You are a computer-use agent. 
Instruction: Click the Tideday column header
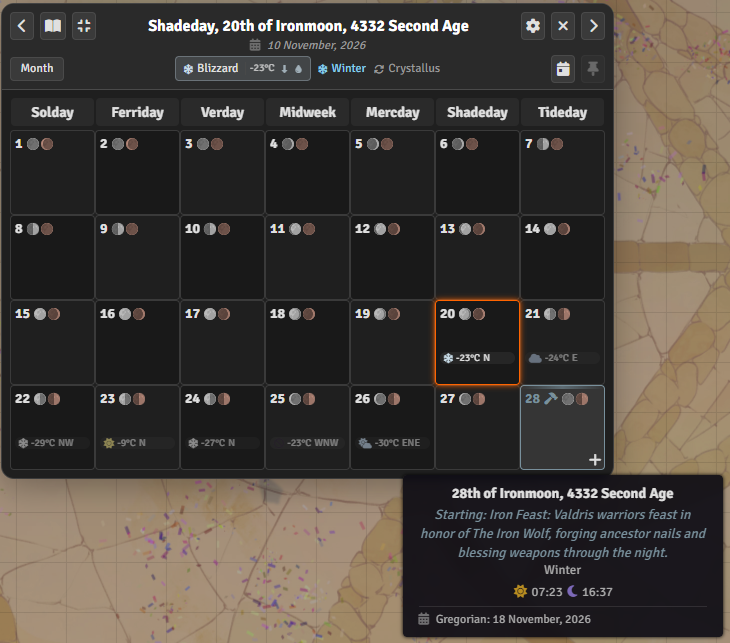tap(562, 112)
